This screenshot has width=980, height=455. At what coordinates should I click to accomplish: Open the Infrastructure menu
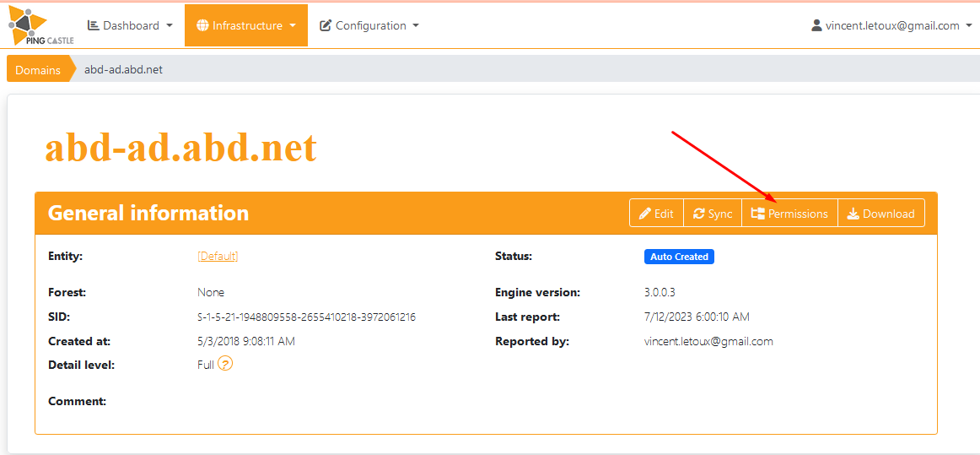coord(246,25)
